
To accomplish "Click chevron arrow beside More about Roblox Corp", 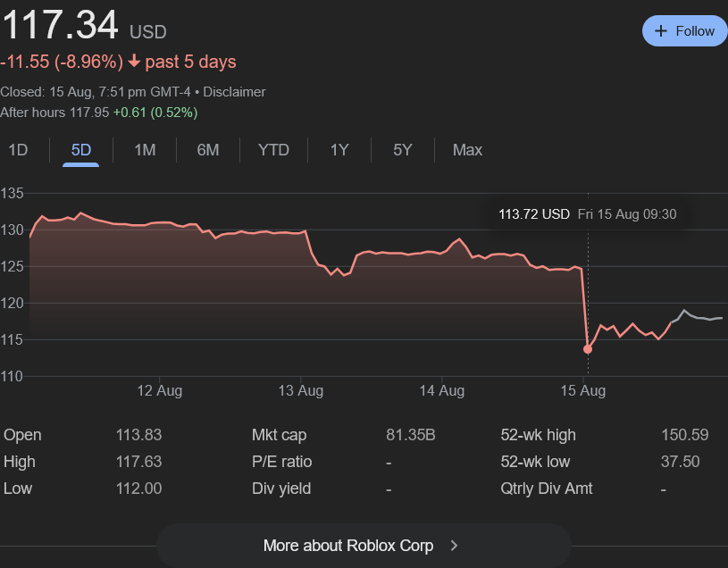I will 454,546.
